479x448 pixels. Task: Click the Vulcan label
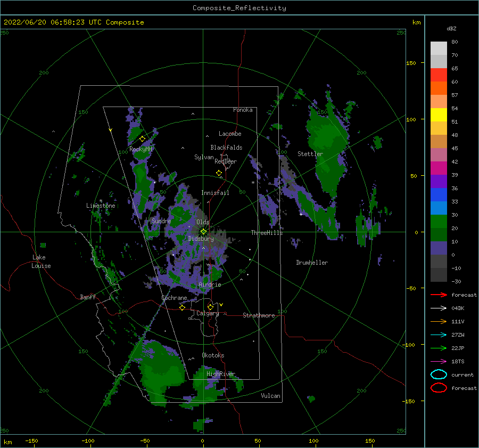[x=271, y=396]
